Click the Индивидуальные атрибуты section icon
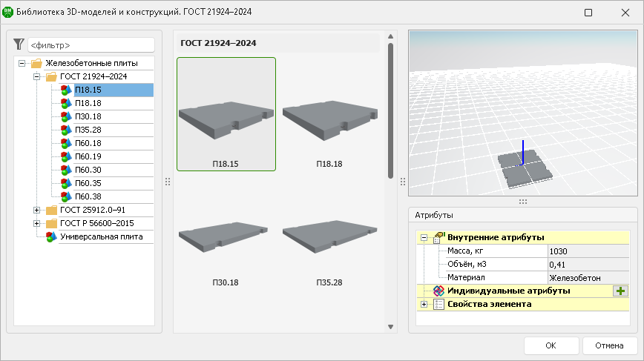 (x=438, y=291)
